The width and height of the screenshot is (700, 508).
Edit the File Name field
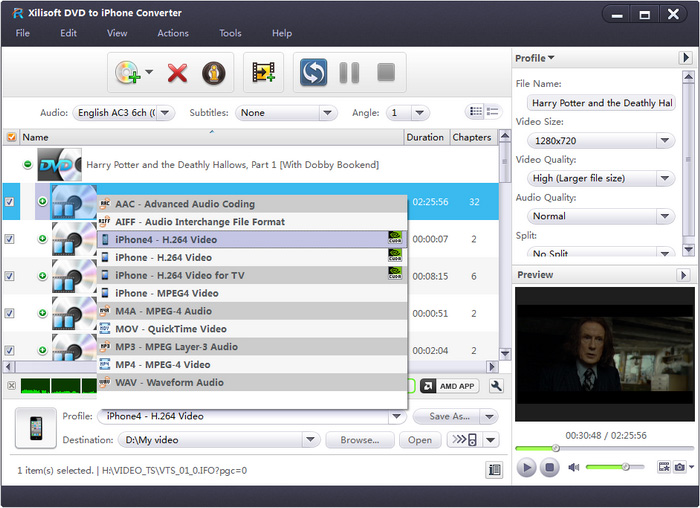[600, 103]
